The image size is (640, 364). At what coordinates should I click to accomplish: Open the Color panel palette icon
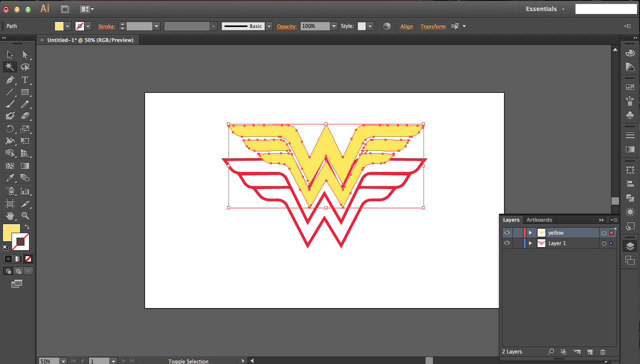(x=630, y=53)
